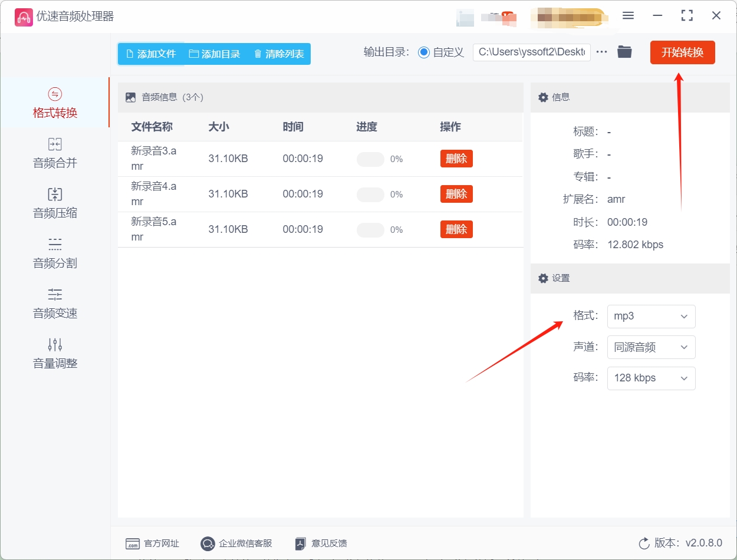Click the 意见反馈 feedback icon
Image resolution: width=737 pixels, height=560 pixels.
[301, 543]
